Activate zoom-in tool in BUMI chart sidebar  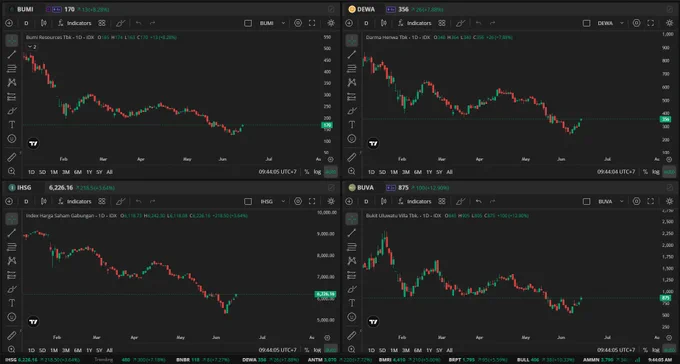pos(12,171)
